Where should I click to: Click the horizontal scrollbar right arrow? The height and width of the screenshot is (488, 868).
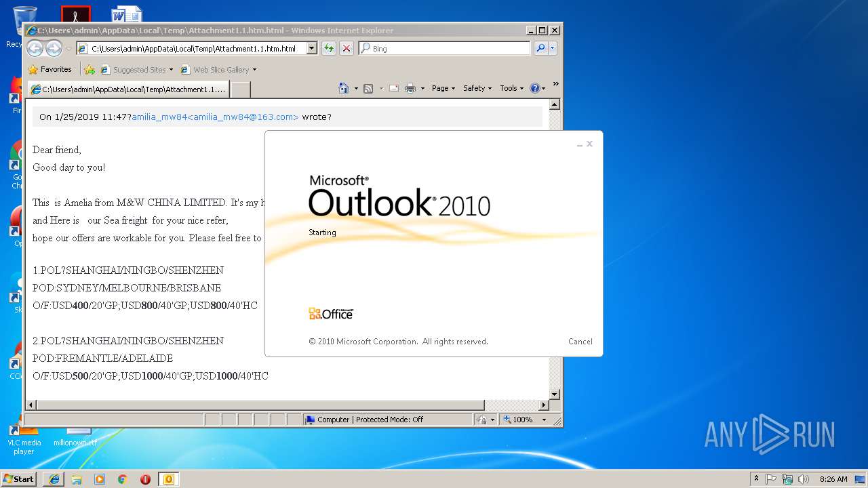coord(543,405)
